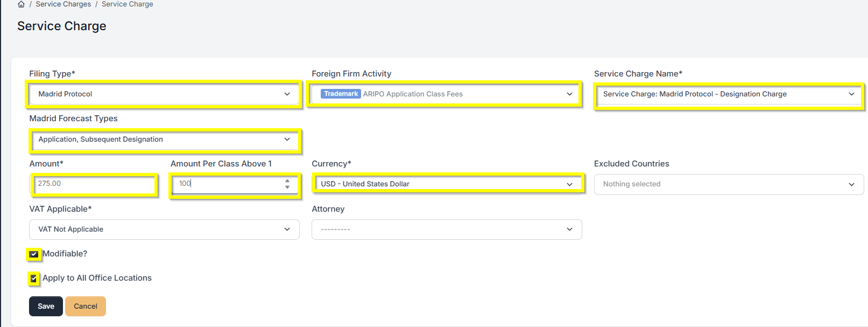Uncheck Apply to All Office Locations
Screen dimensions: 868x327
point(34,279)
